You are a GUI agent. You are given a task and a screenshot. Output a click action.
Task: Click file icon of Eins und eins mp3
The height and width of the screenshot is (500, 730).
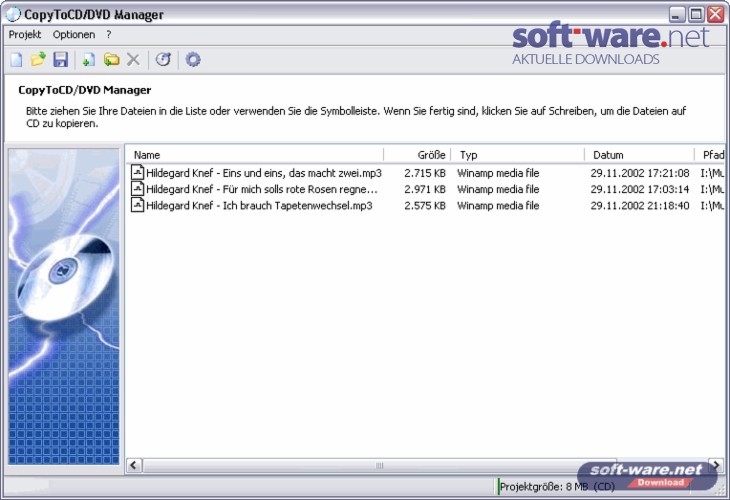(137, 172)
